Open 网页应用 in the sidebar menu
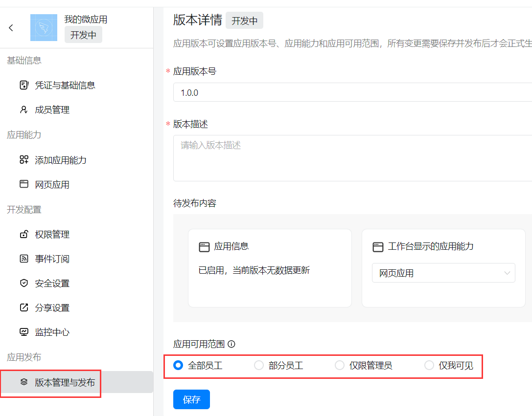532x416 pixels. click(52, 185)
